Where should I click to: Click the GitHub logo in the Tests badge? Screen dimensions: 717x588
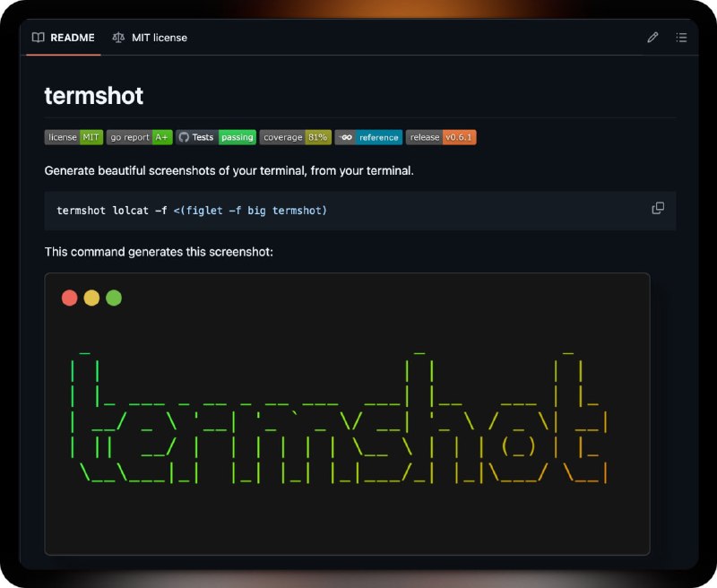[184, 137]
